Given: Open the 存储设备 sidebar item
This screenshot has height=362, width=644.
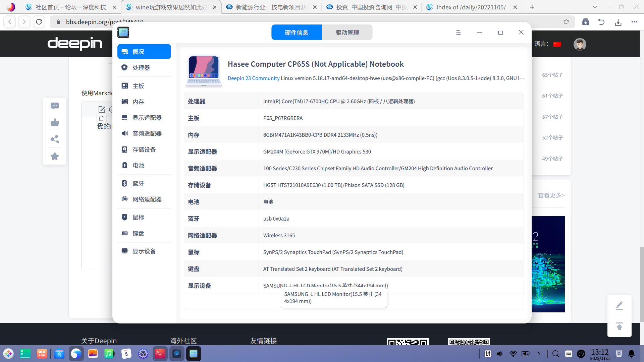Looking at the screenshot, I should pos(144,149).
